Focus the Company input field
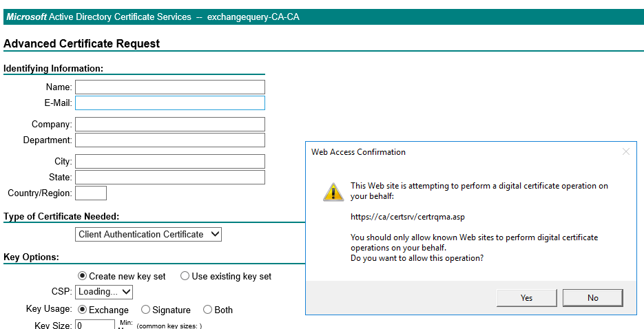Screen dimensions: 644x329 point(170,125)
